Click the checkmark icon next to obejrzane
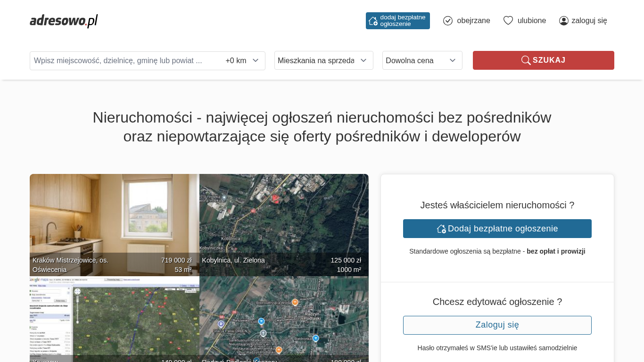The image size is (644, 362). tap(448, 21)
